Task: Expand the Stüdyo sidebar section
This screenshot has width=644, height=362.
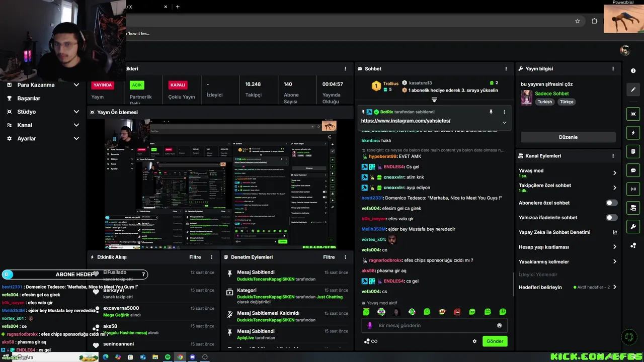Action: [x=76, y=112]
